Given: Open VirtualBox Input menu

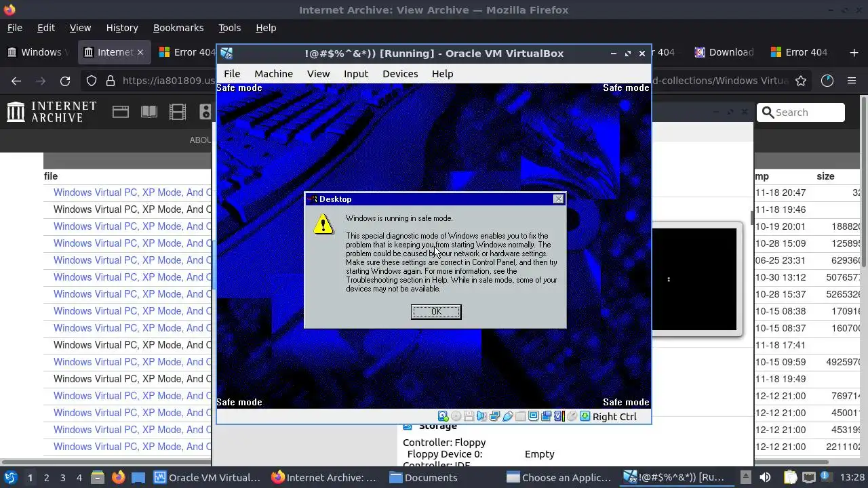Looking at the screenshot, I should click(x=356, y=74).
